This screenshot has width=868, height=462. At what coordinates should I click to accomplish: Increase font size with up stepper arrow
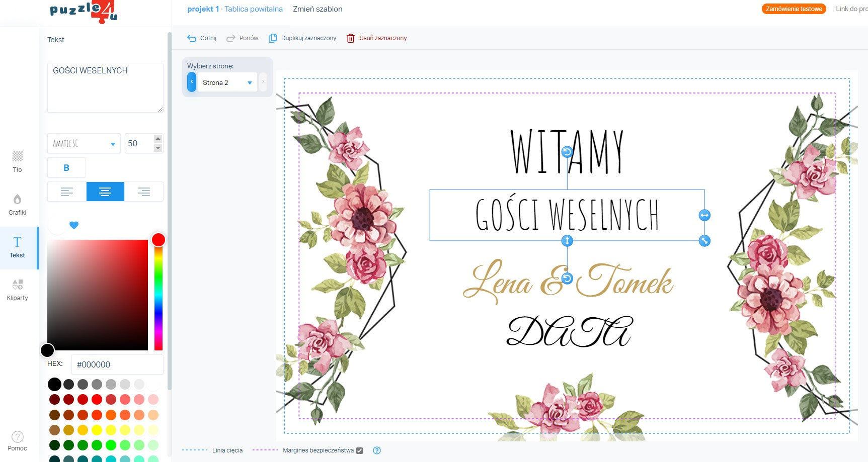(158, 139)
